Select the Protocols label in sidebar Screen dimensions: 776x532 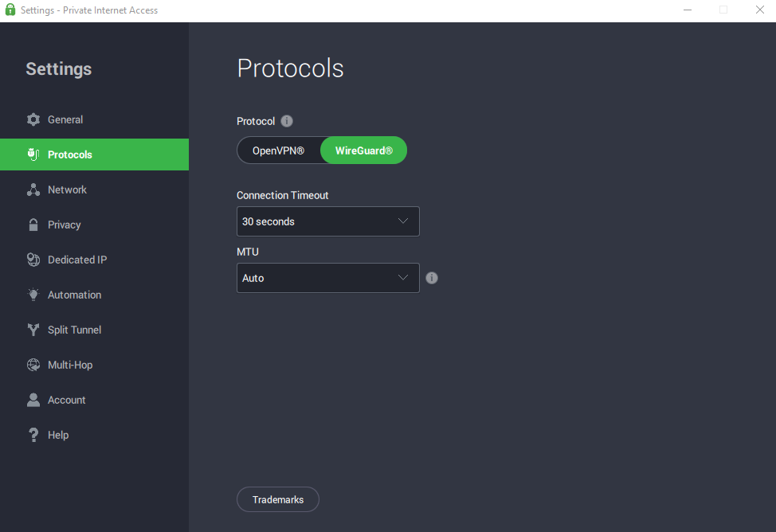[x=70, y=155]
